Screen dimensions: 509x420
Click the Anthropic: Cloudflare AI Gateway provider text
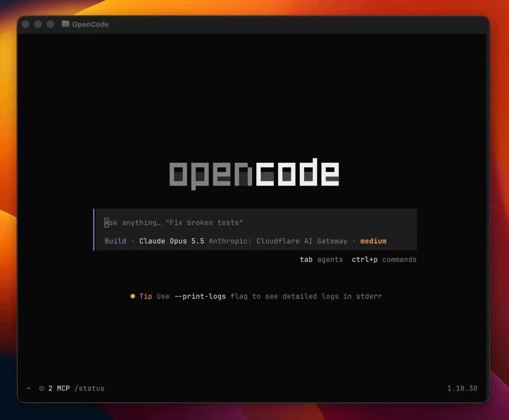278,241
